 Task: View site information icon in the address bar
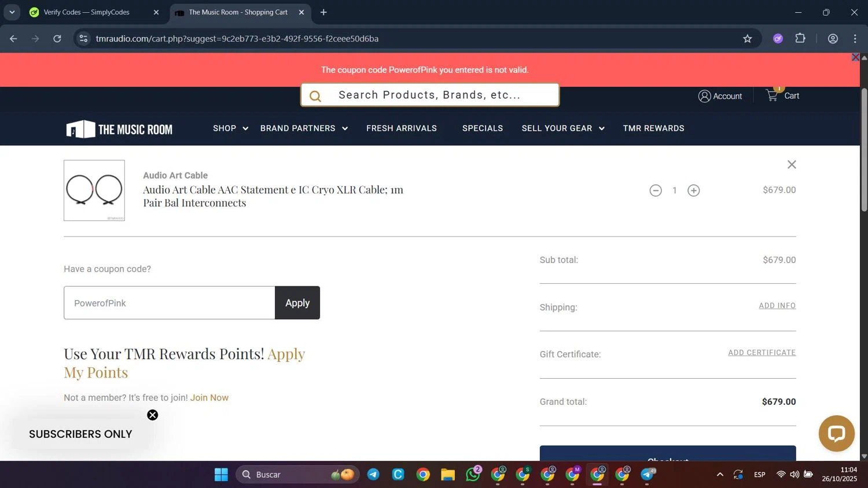pos(84,39)
